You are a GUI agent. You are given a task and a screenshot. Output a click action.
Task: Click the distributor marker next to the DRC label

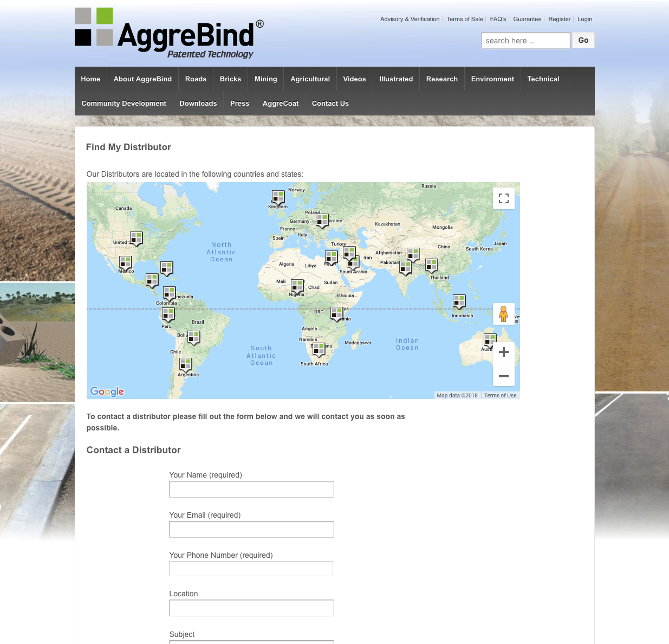(337, 314)
